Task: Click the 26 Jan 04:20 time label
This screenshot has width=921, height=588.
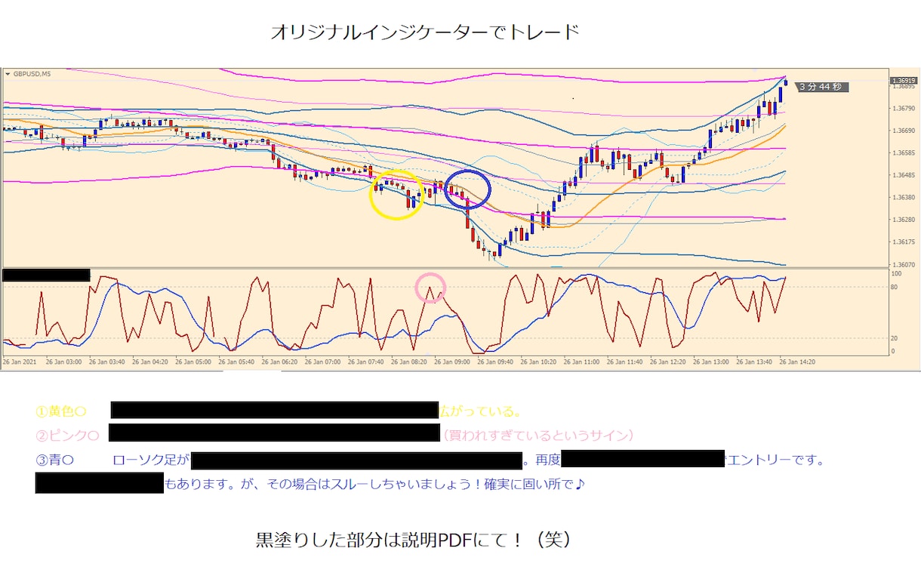Action: pyautogui.click(x=149, y=362)
